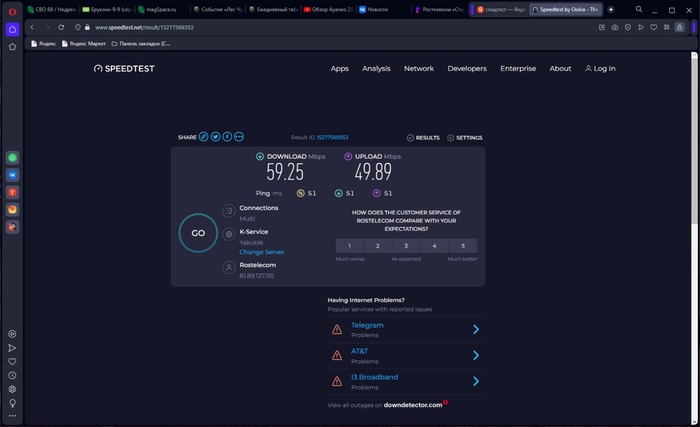Open VK messenger in Opera sidebar
The height and width of the screenshot is (427, 700).
(x=12, y=175)
